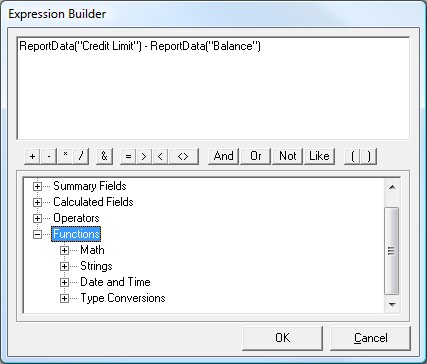Select the Date and Time item

coord(115,282)
